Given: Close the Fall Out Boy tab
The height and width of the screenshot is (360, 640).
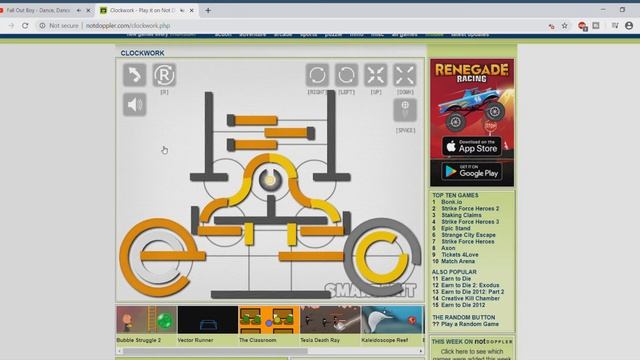Looking at the screenshot, I should click(x=88, y=11).
